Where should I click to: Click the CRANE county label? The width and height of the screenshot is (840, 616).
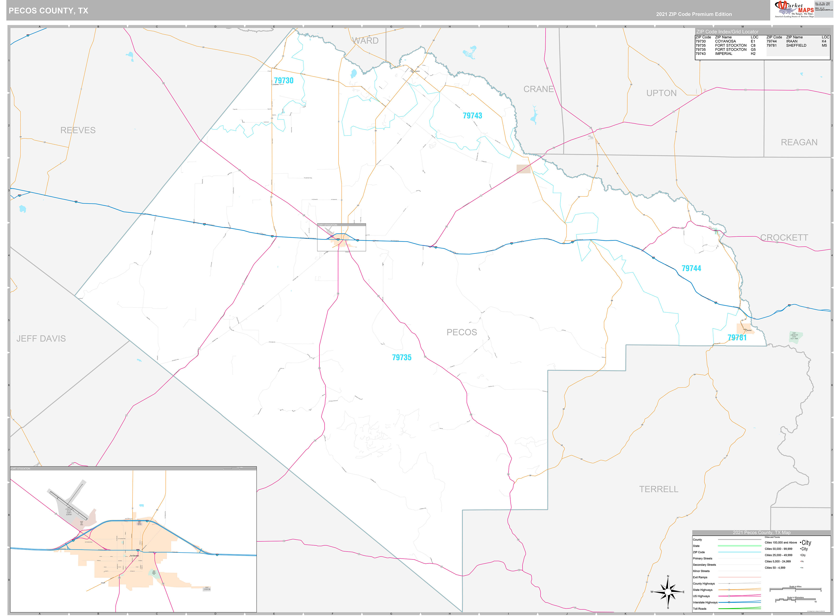click(x=538, y=89)
